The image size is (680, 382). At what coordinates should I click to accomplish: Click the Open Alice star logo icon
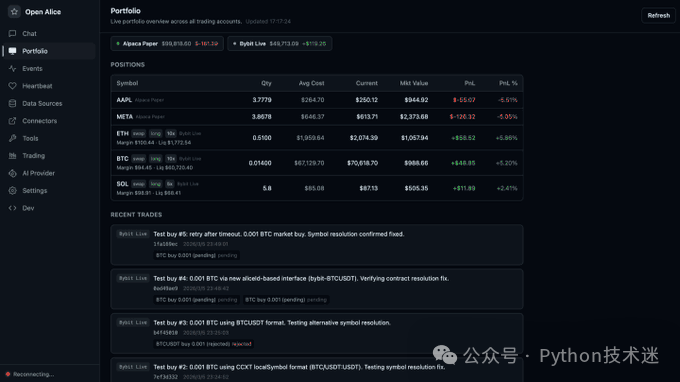(x=14, y=12)
